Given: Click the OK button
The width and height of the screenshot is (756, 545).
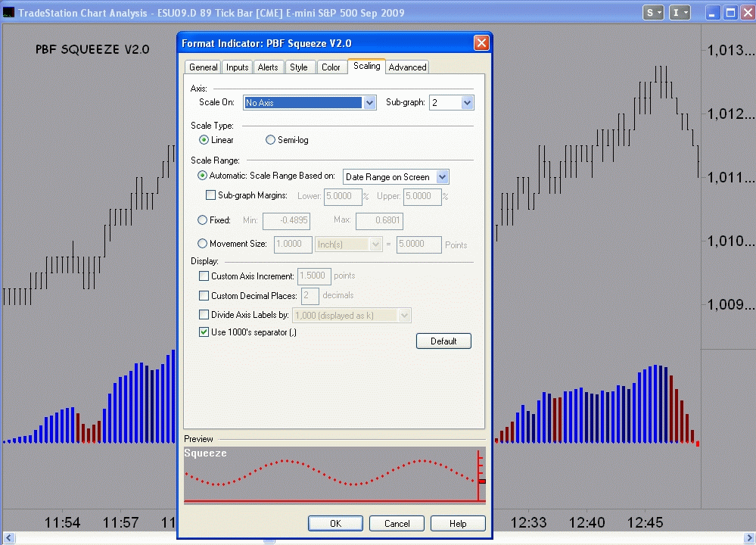Looking at the screenshot, I should [335, 523].
